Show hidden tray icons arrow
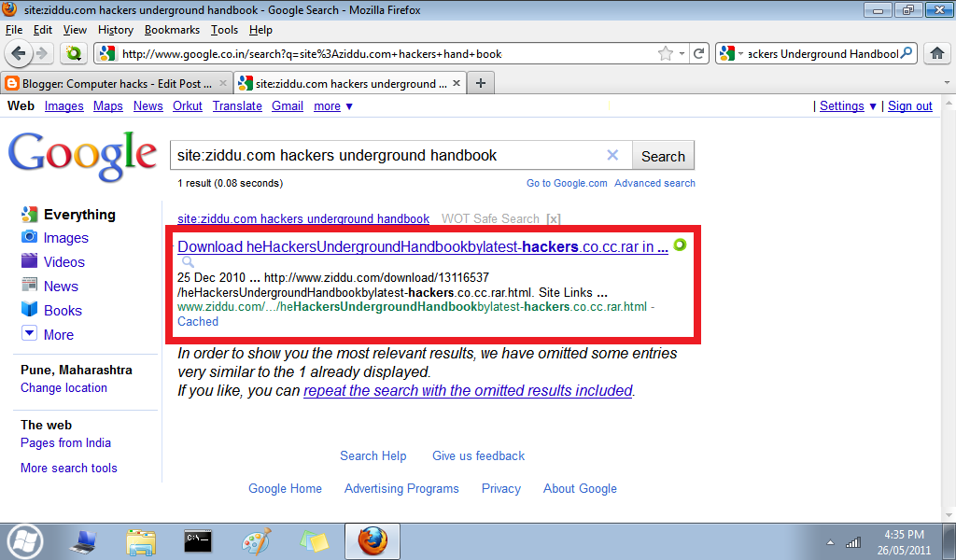The width and height of the screenshot is (956, 560). [x=830, y=542]
